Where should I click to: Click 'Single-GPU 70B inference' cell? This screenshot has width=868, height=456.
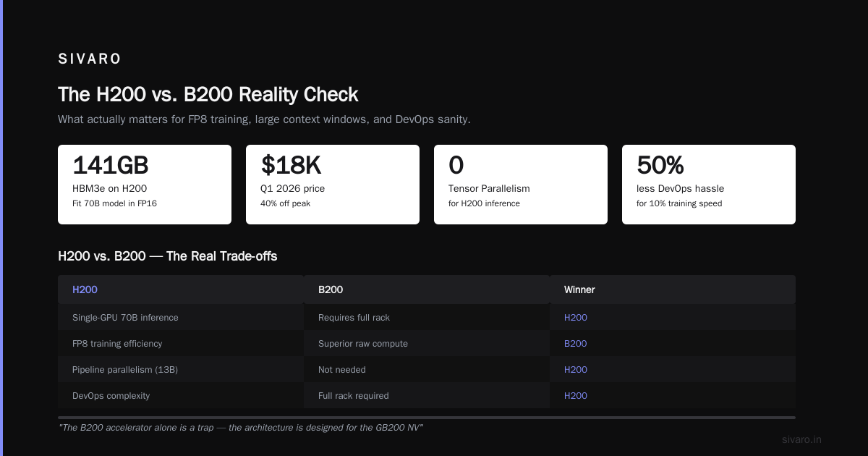tap(125, 317)
